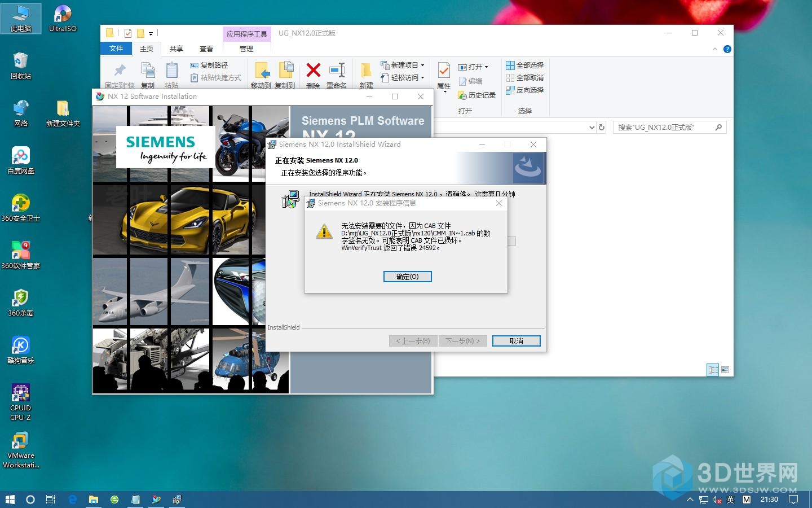Click properties checkmark in quick access toolbar
This screenshot has height=508, width=812.
coord(128,33)
